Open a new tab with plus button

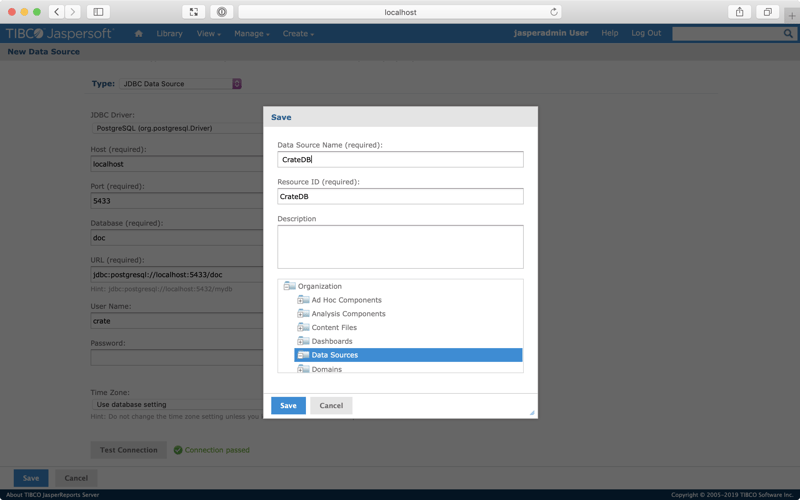tap(792, 16)
